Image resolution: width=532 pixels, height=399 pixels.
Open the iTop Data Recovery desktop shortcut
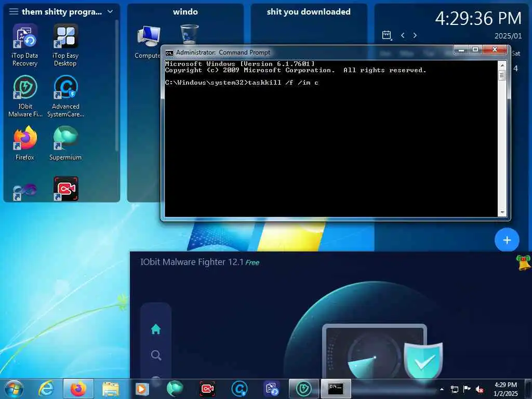pyautogui.click(x=25, y=45)
